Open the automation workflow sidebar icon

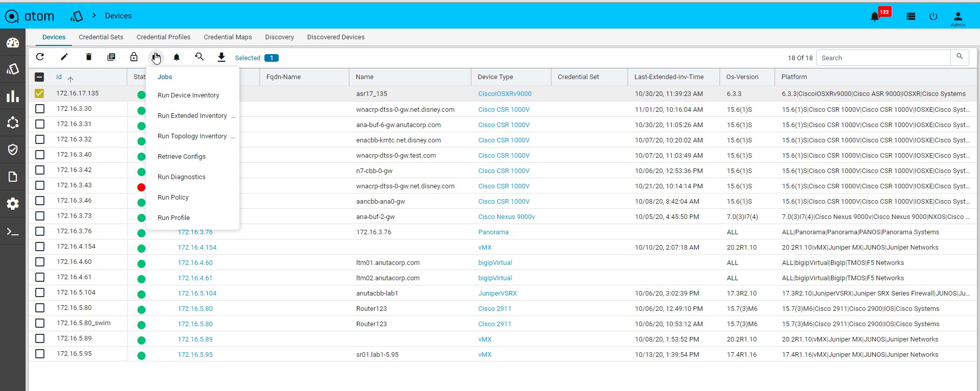[13, 123]
